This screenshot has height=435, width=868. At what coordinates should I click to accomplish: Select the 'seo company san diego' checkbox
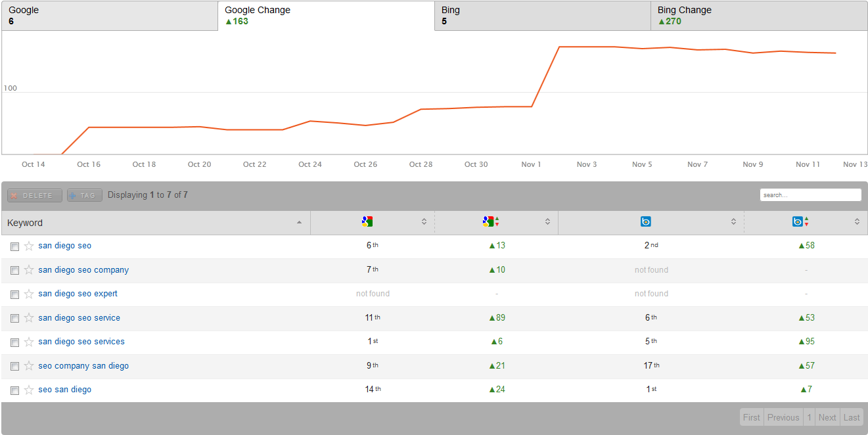click(x=14, y=366)
